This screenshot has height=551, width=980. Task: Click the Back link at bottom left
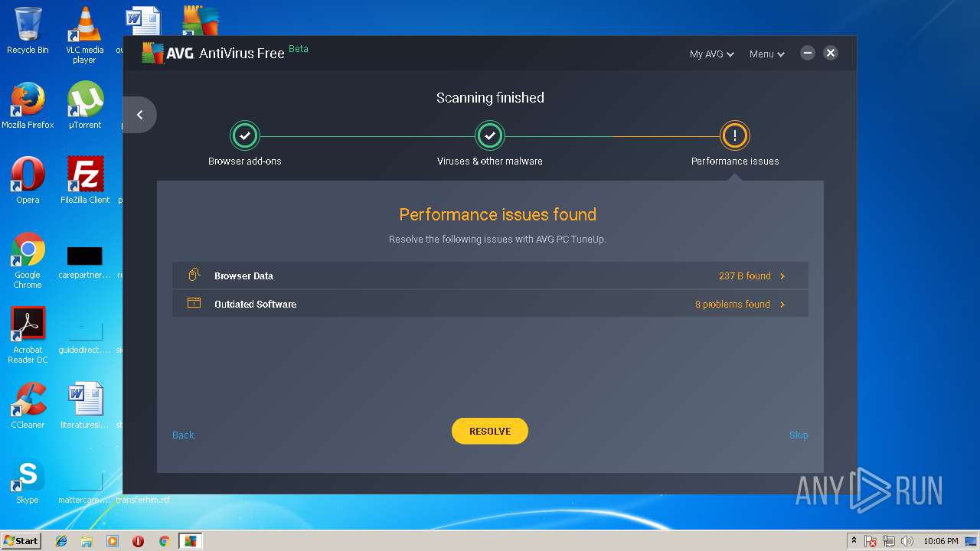tap(183, 435)
